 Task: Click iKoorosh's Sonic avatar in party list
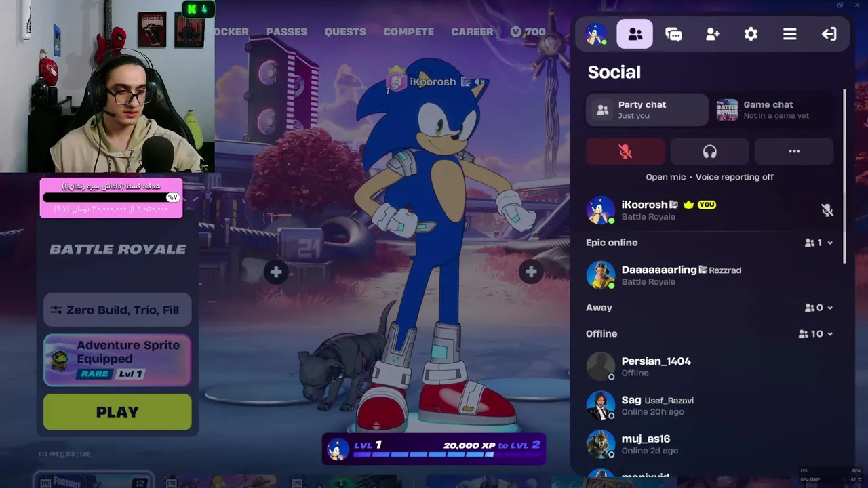tap(600, 210)
